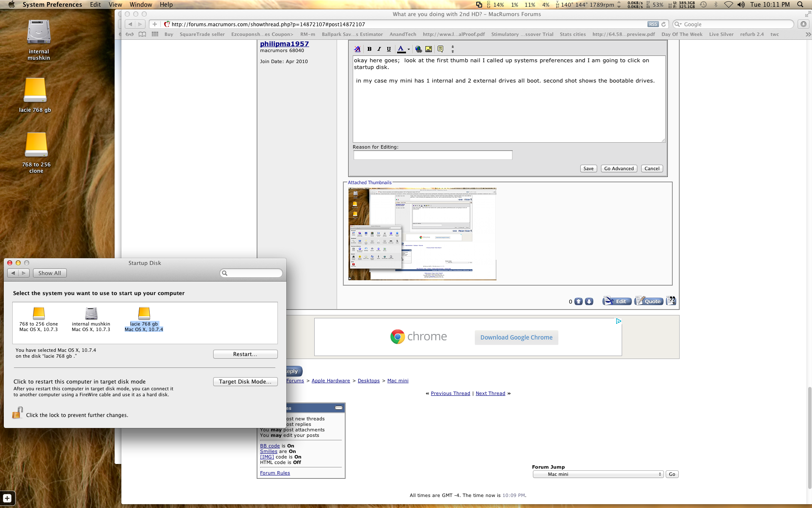Image resolution: width=812 pixels, height=508 pixels.
Task: Open the Apple menu
Action: (11, 5)
